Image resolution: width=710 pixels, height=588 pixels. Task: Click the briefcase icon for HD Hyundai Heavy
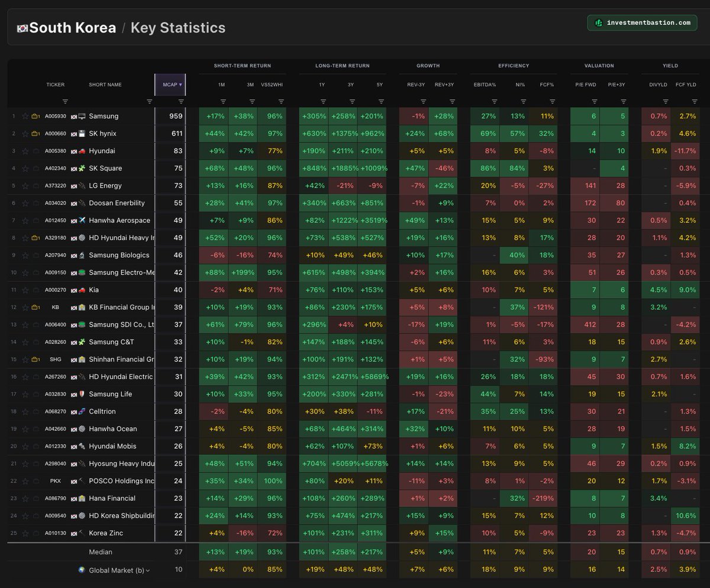(35, 238)
